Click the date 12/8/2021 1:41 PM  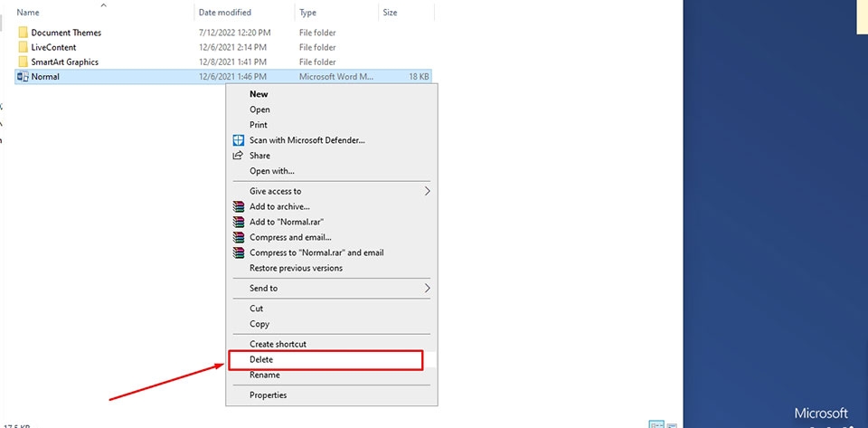[233, 62]
